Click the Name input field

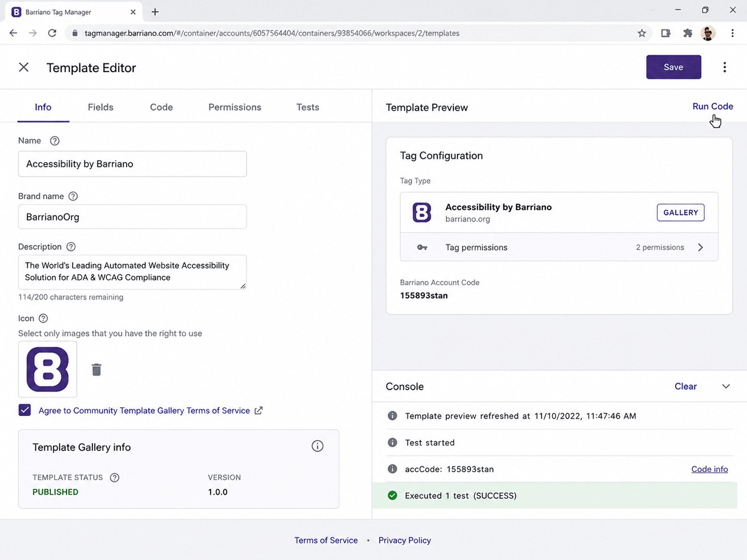132,164
